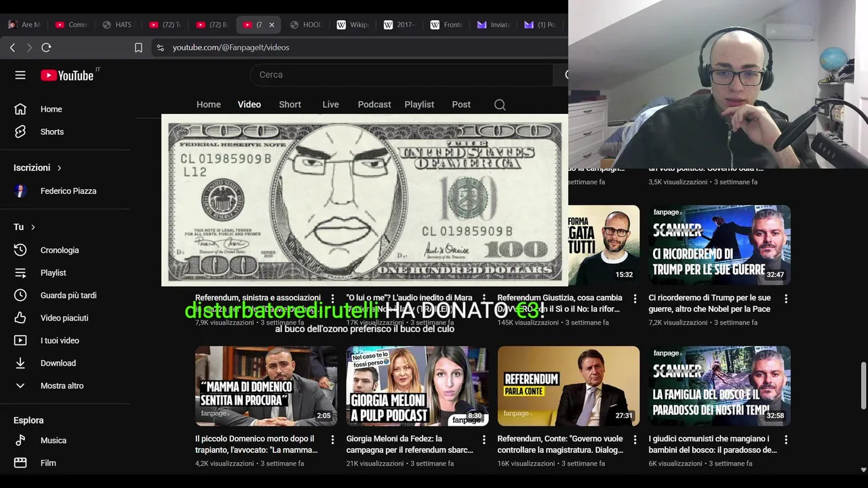Open video title Referendum, Conte: Governo vuole
Image resolution: width=868 pixels, height=488 pixels.
tap(561, 444)
